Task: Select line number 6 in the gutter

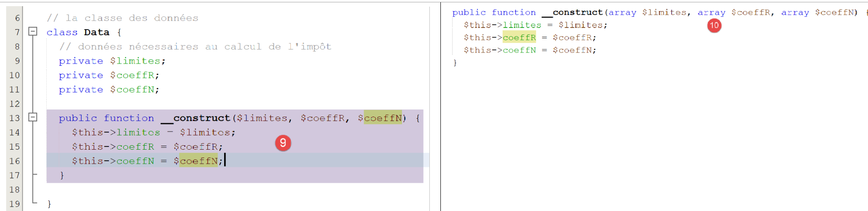Action: click(17, 18)
